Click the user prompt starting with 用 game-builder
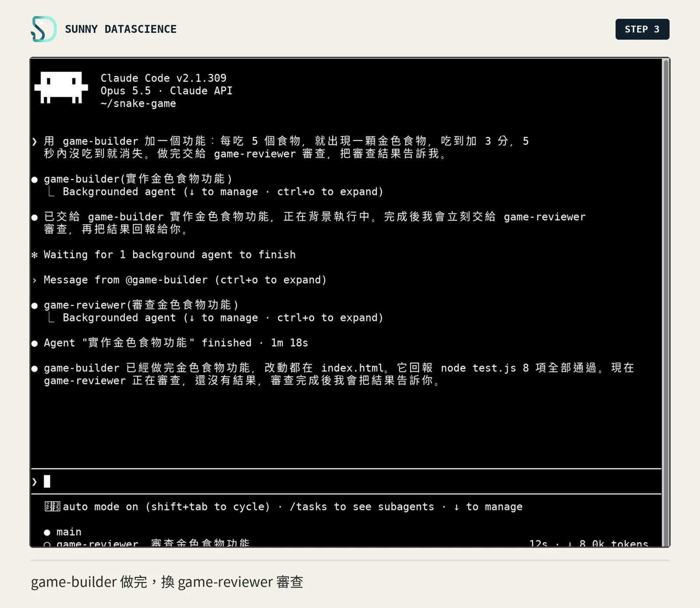The width and height of the screenshot is (700, 608). (287, 148)
